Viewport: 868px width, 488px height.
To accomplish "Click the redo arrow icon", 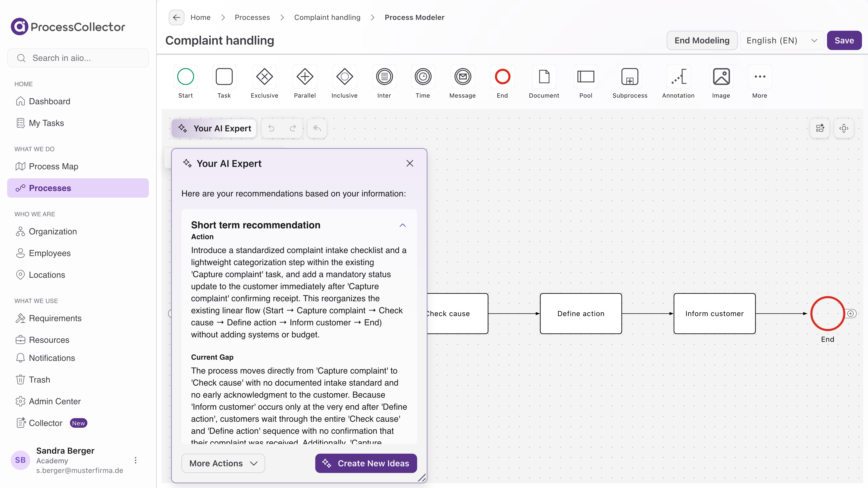I will tap(293, 128).
